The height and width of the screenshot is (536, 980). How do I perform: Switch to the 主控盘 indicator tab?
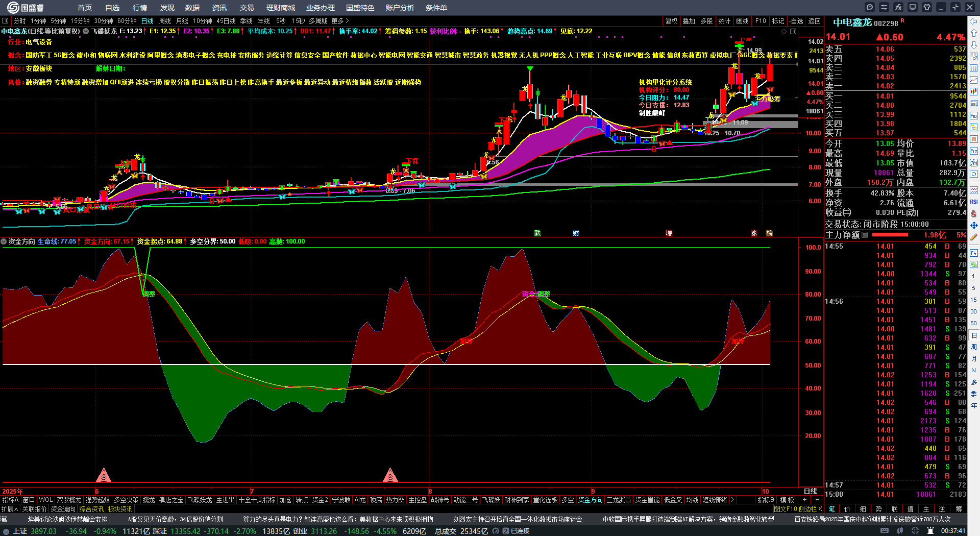point(418,500)
